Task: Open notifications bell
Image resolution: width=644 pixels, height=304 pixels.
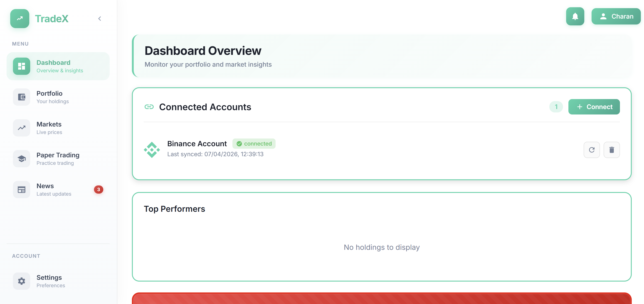Action: (x=575, y=17)
